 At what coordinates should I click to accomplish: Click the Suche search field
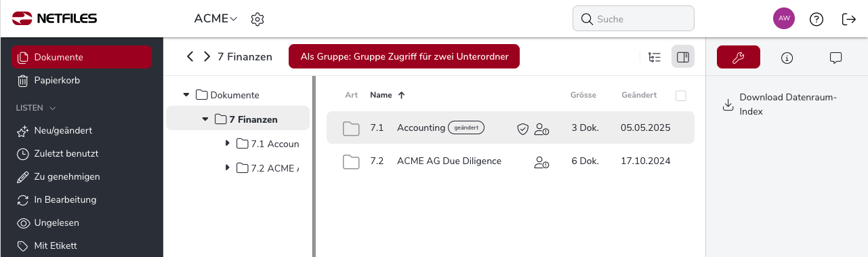pyautogui.click(x=634, y=19)
